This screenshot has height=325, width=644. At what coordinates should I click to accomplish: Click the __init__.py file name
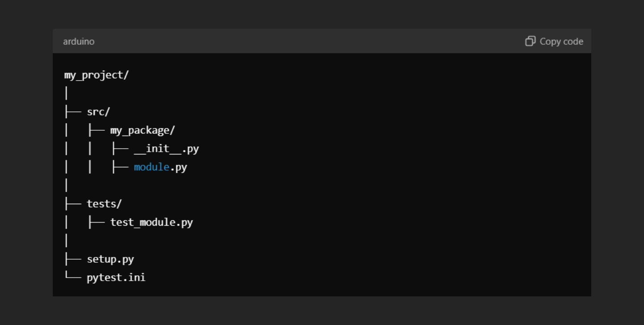[x=166, y=149]
